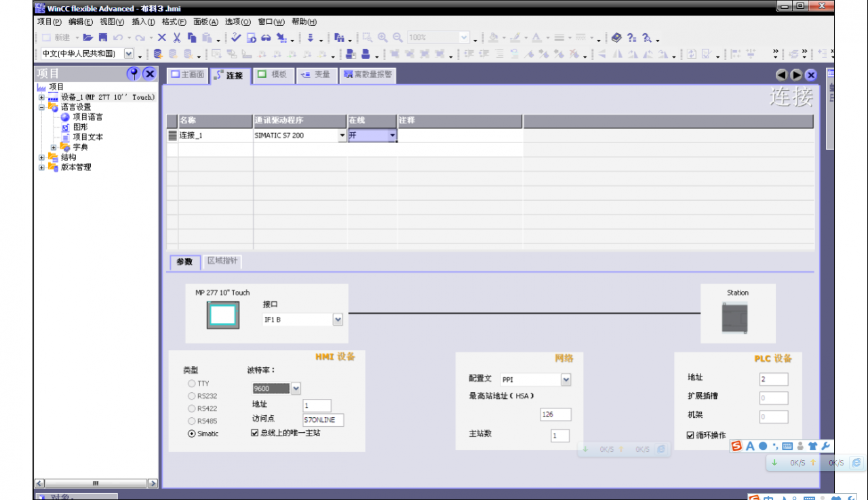Click the 新建 toolbar button
868x500 pixels.
click(56, 37)
